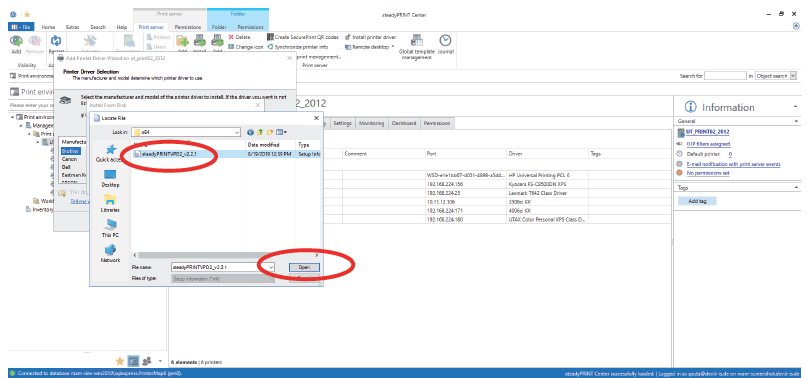Open the File menu

(21, 27)
